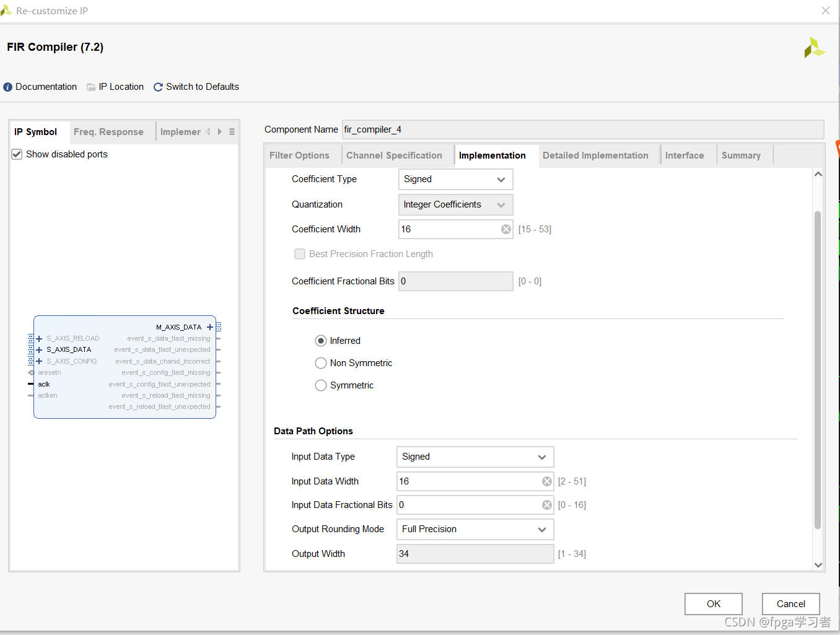Open the Freq. Response tab

click(108, 132)
